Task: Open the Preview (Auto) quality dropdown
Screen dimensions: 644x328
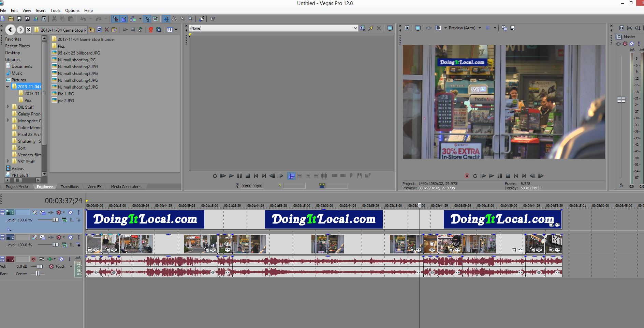Action: [x=480, y=28]
